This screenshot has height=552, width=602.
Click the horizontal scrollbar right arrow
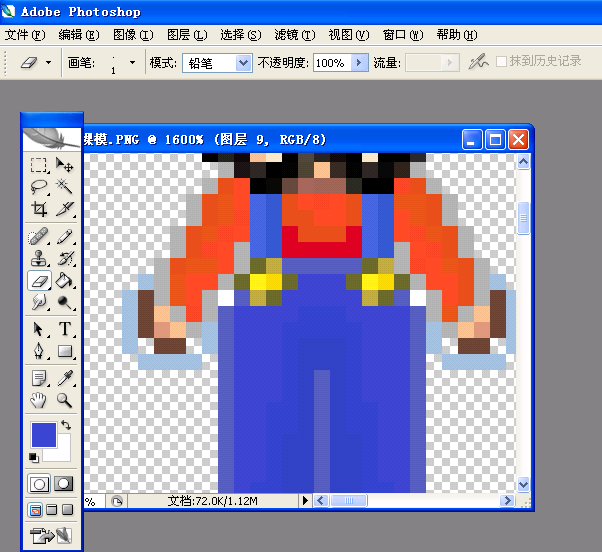[x=507, y=501]
